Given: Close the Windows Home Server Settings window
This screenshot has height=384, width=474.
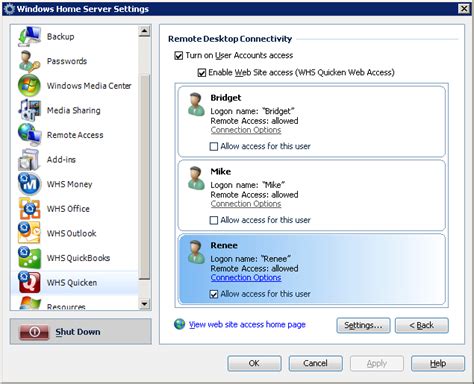Looking at the screenshot, I should [464, 9].
